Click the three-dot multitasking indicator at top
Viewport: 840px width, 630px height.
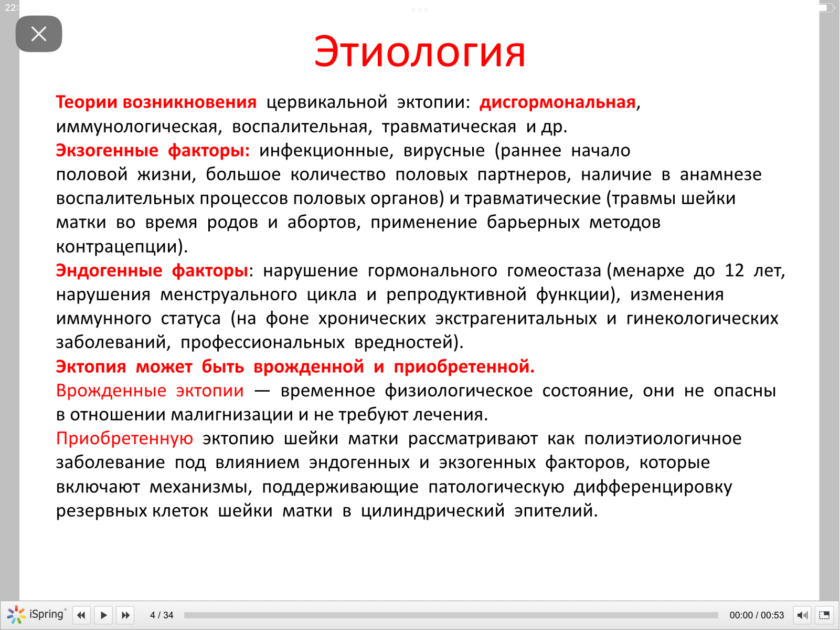[x=420, y=9]
